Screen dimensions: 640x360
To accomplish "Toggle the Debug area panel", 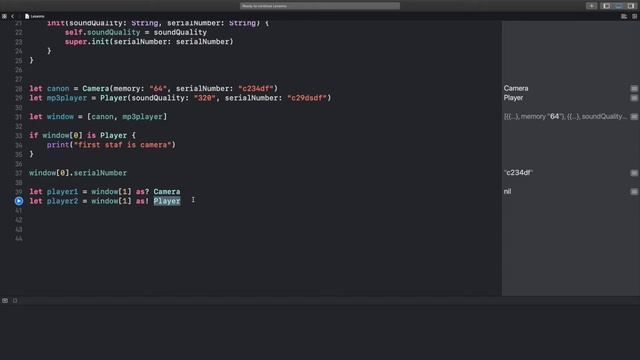I will point(619,6).
